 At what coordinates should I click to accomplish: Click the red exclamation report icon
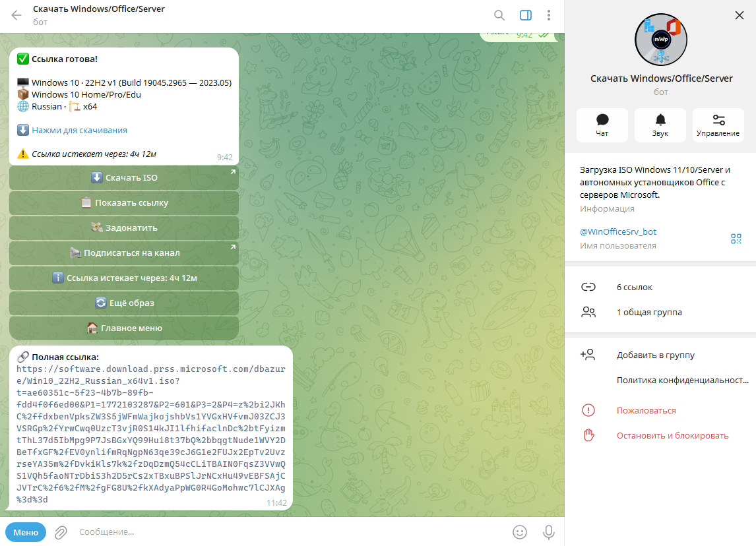click(588, 411)
